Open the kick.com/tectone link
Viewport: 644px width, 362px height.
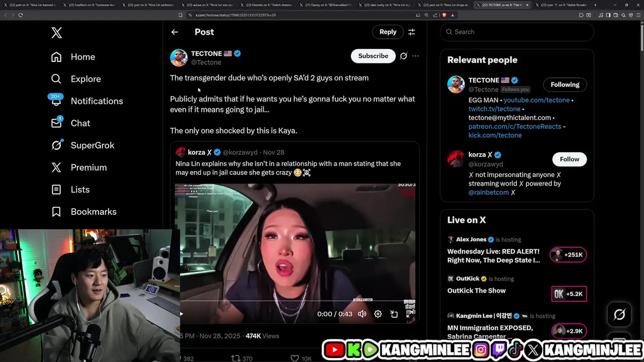pyautogui.click(x=495, y=135)
